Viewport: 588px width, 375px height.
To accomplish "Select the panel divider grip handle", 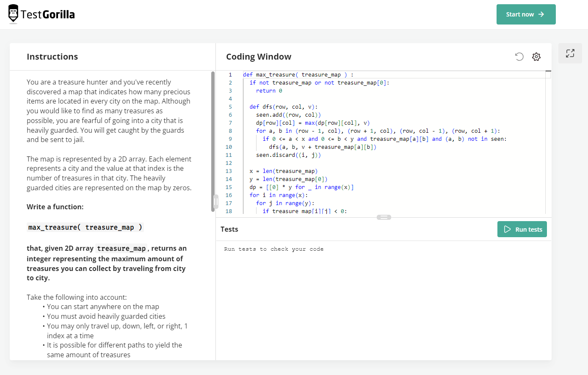I will [x=384, y=217].
